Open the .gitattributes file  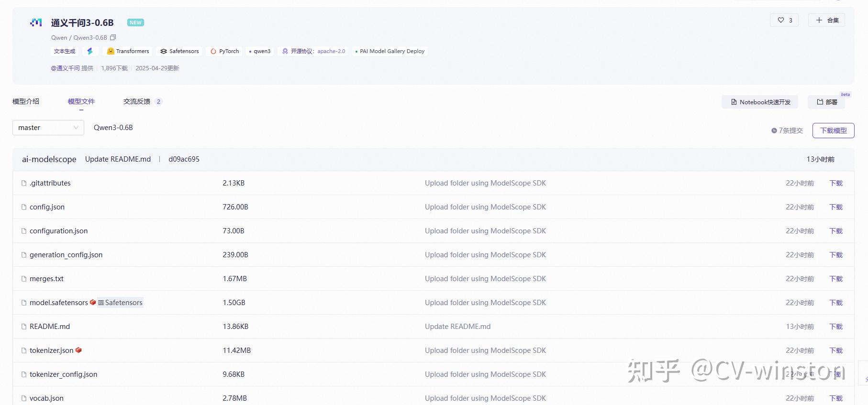tap(50, 183)
